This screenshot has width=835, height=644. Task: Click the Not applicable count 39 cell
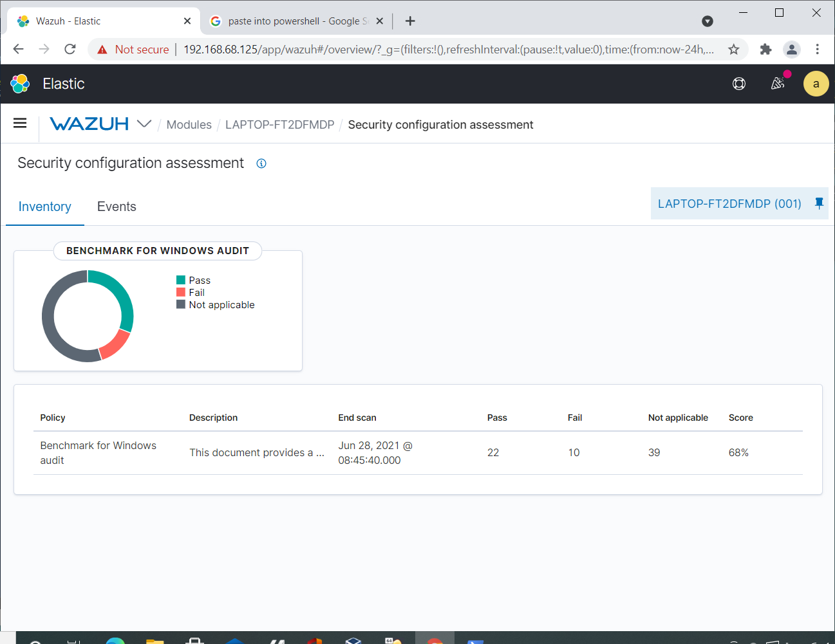coord(654,453)
